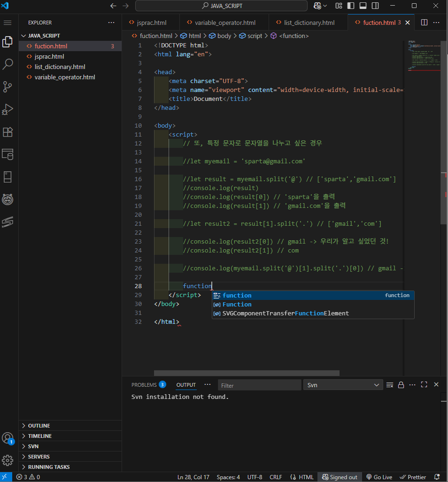The width and height of the screenshot is (448, 482).
Task: Click Signed out Copilot status
Action: pos(340,477)
